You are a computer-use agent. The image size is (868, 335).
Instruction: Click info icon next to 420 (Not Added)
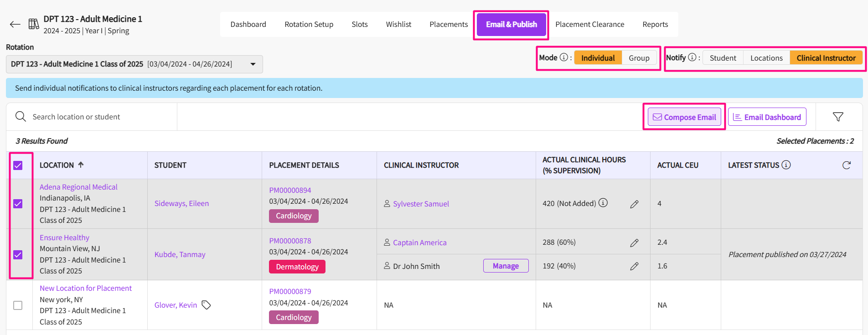603,203
